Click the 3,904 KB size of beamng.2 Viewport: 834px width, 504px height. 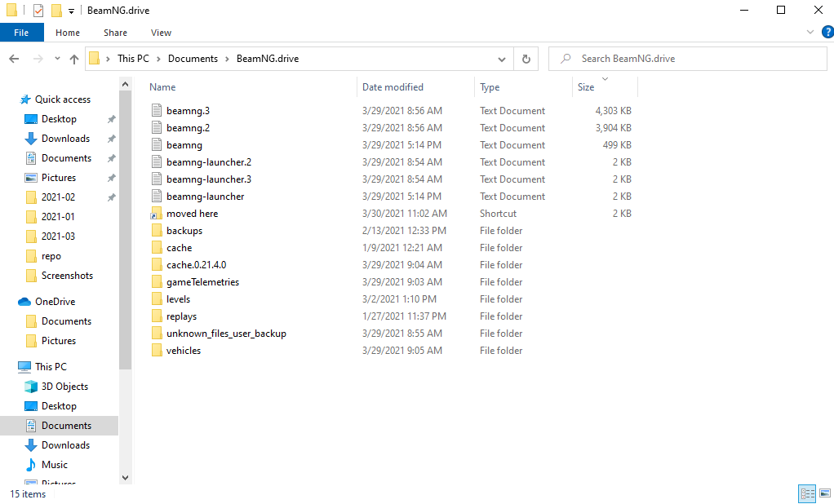point(614,127)
